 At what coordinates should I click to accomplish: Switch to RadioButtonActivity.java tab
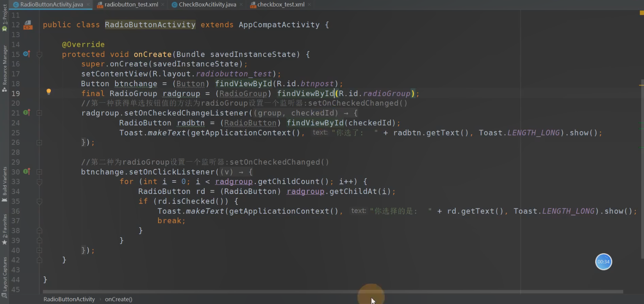(x=51, y=4)
